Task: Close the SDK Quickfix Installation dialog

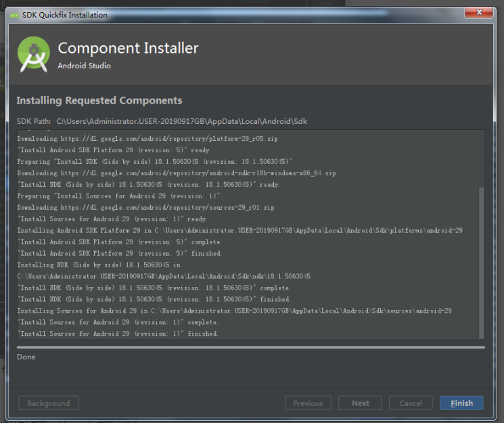Action: (x=479, y=12)
